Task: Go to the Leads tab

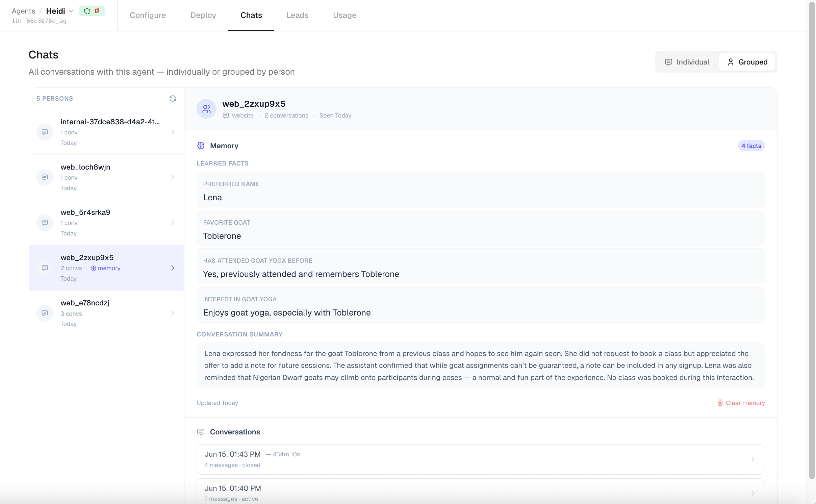Action: (x=297, y=15)
